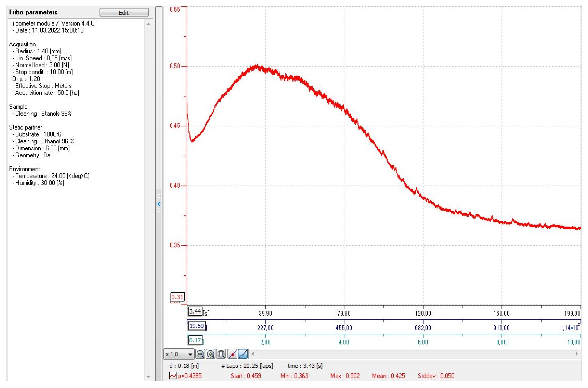Click the 0.31 y-axis value box
Image resolution: width=588 pixels, height=388 pixels.
coord(178,297)
